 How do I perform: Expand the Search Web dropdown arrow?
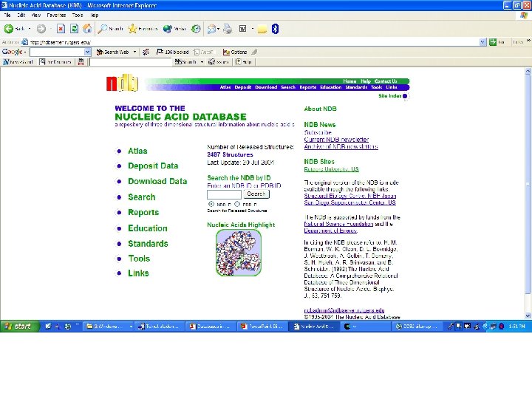click(x=134, y=52)
